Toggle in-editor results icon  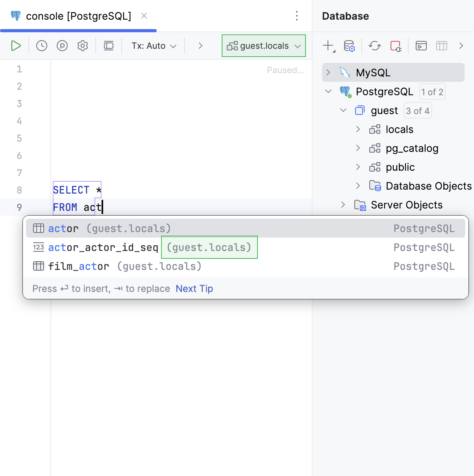click(x=109, y=46)
